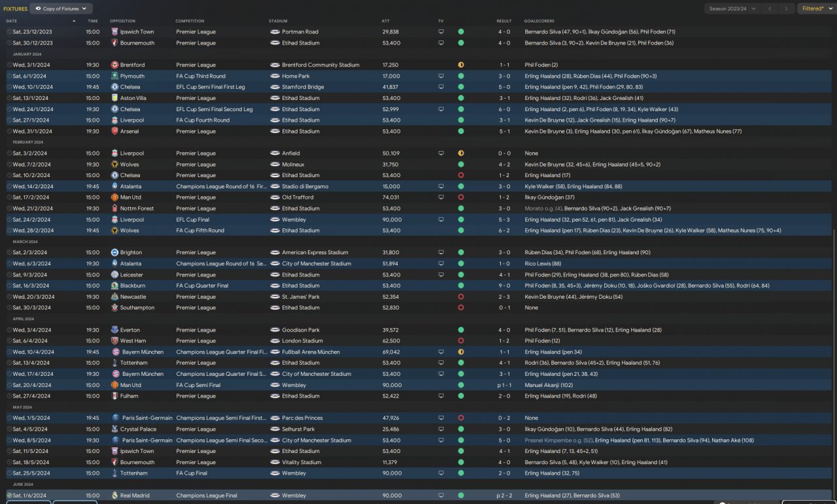Screen dimensions: 837x504
Task: Toggle the selection circle on the Everton row
Action: pyautogui.click(x=9, y=330)
